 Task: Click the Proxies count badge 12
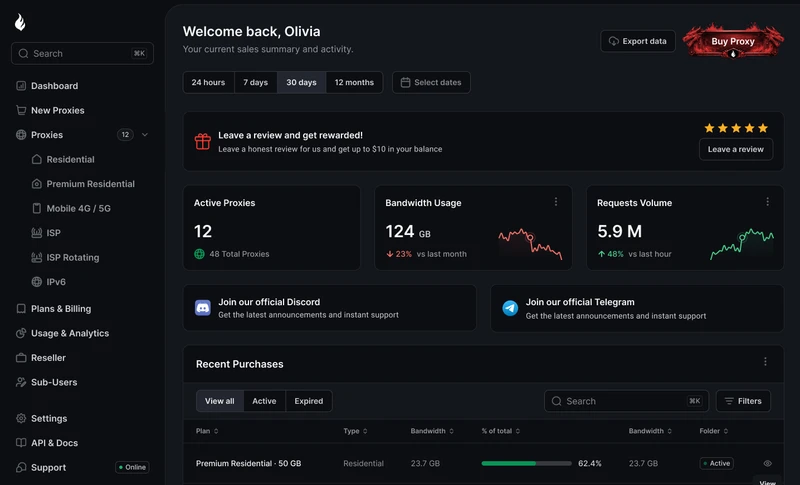click(x=125, y=135)
